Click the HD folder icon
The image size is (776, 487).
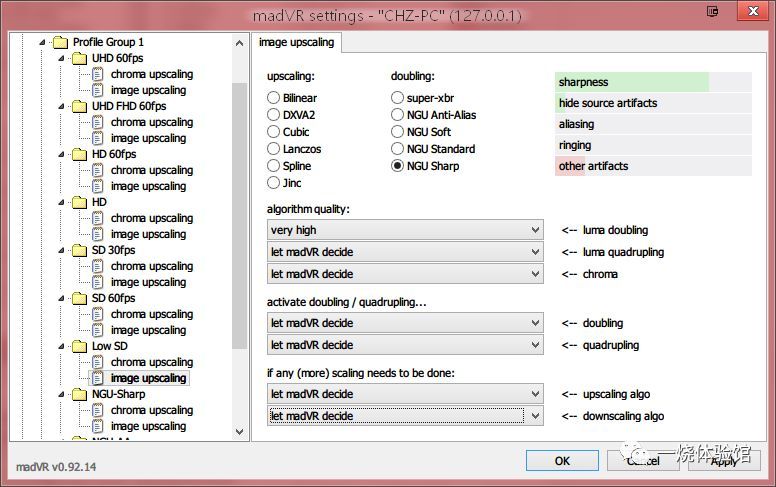pos(79,202)
